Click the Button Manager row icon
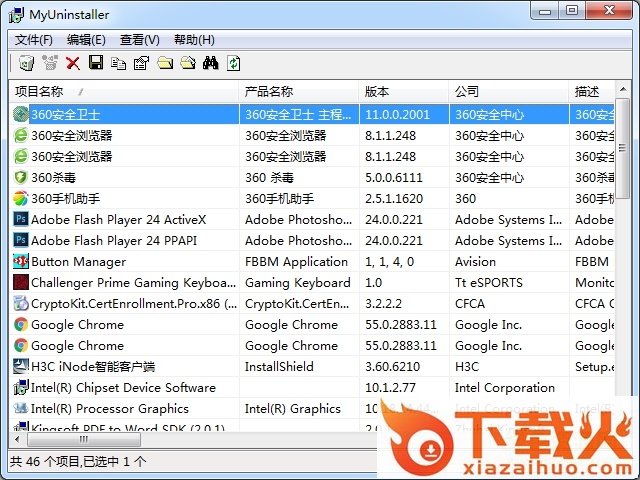The image size is (640, 480). click(x=20, y=262)
